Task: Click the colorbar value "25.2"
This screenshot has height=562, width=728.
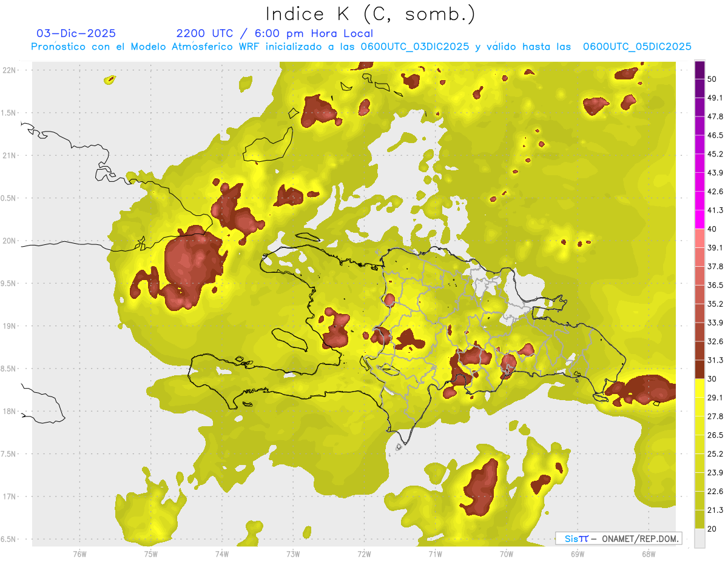Action: (x=715, y=454)
